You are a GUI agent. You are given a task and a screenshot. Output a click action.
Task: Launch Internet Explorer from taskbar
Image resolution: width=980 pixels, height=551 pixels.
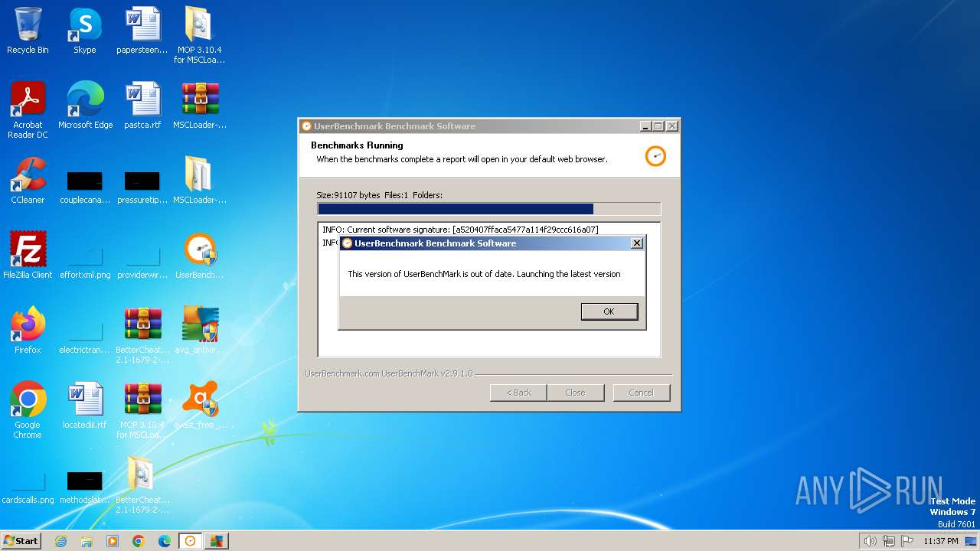tap(60, 541)
